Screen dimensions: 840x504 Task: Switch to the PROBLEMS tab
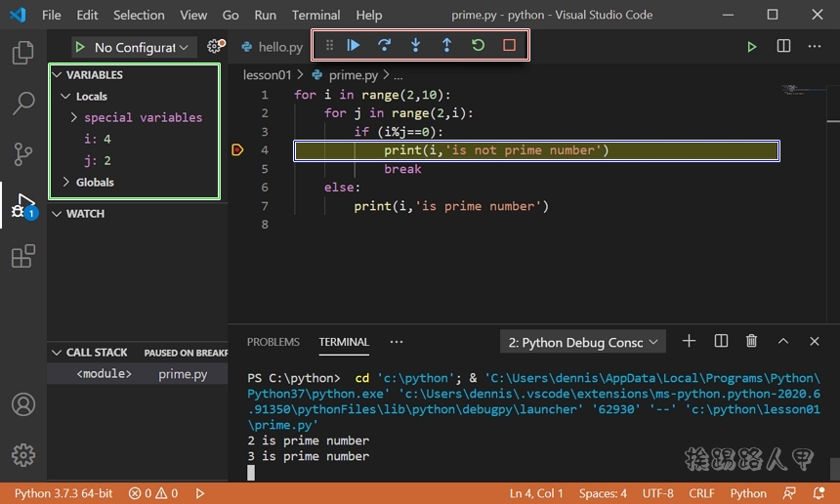pyautogui.click(x=273, y=342)
